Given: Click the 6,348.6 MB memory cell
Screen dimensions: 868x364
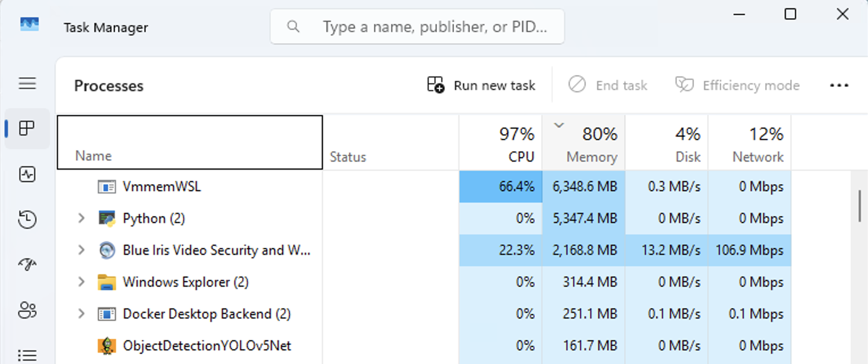Looking at the screenshot, I should 584,187.
